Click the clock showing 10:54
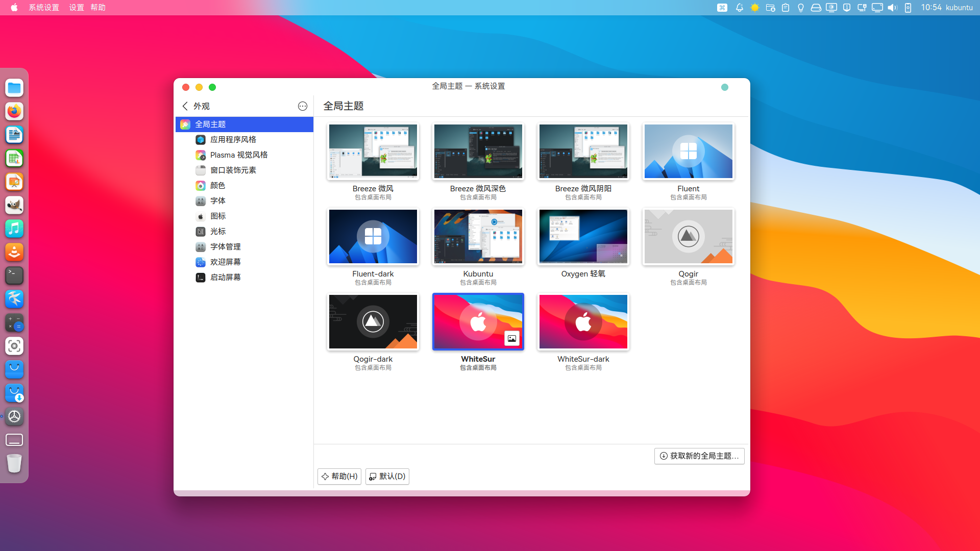This screenshot has width=980, height=551. point(931,8)
